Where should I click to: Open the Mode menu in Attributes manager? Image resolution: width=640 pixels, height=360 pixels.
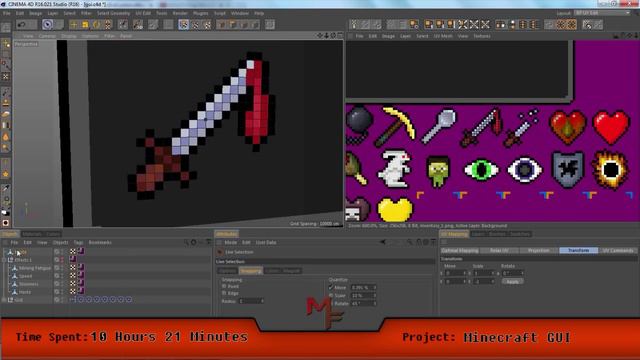[231, 242]
